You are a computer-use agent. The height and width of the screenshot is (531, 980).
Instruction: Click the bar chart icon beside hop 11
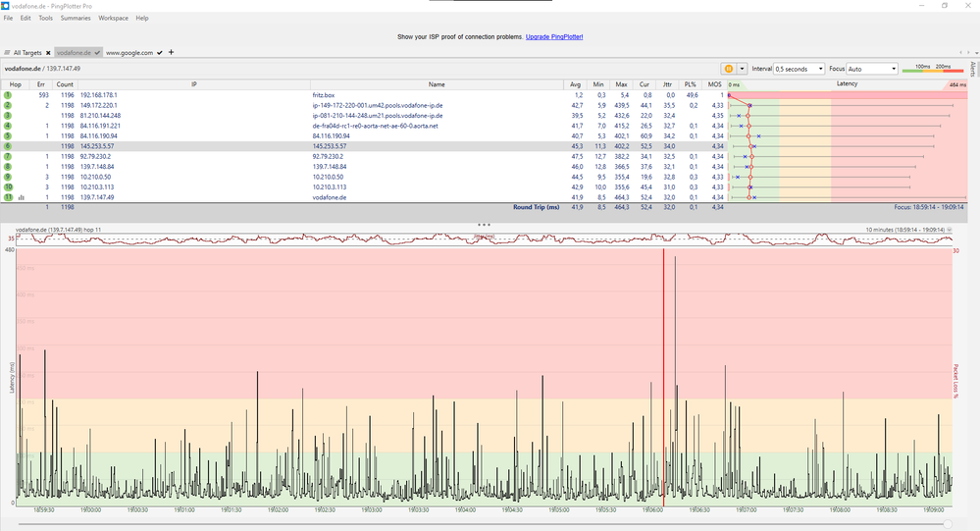click(21, 196)
